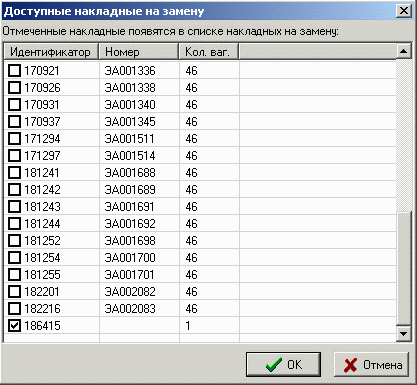Check the box for identifier 181241
The image size is (417, 385).
point(14,172)
